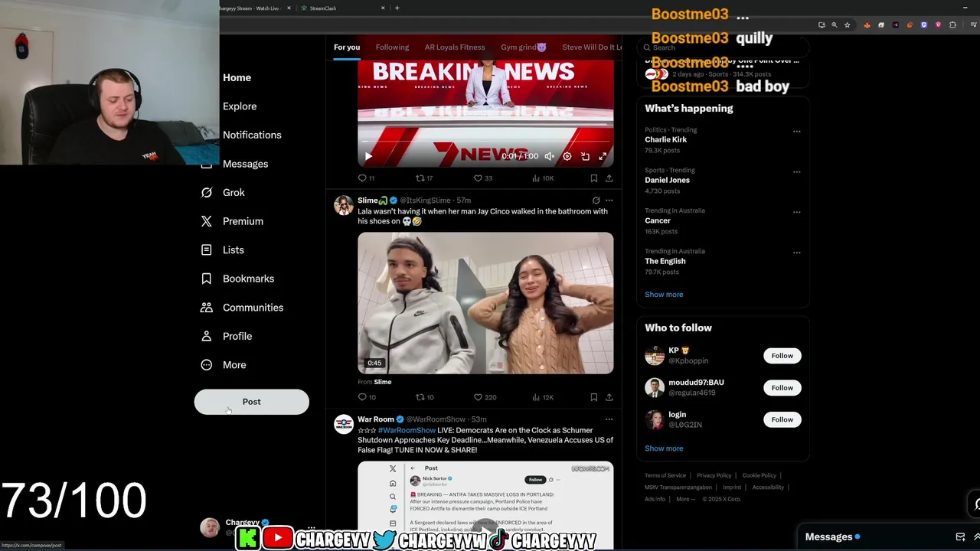Click the Bookmarks icon in sidebar
Screen dimensions: 980x551
pyautogui.click(x=206, y=279)
